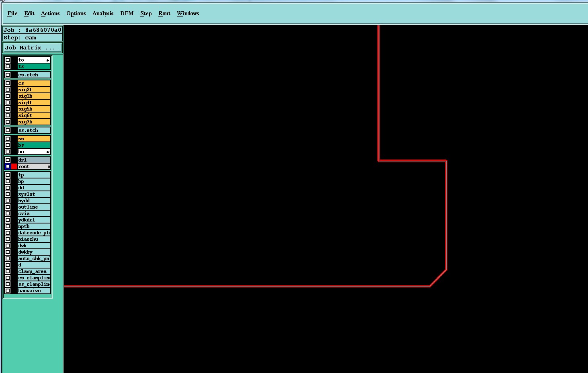Open the Options menu
588x373 pixels.
pyautogui.click(x=76, y=13)
